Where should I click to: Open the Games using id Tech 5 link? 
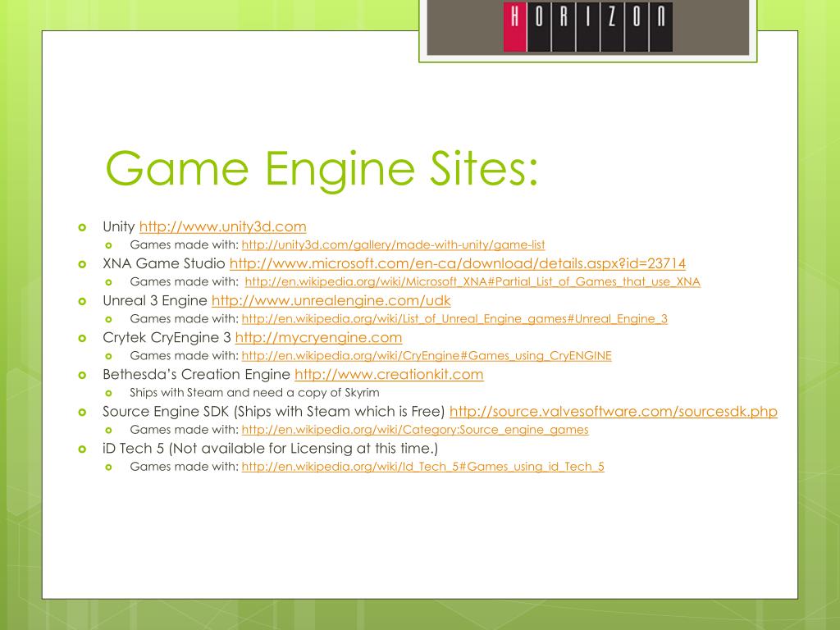click(422, 467)
